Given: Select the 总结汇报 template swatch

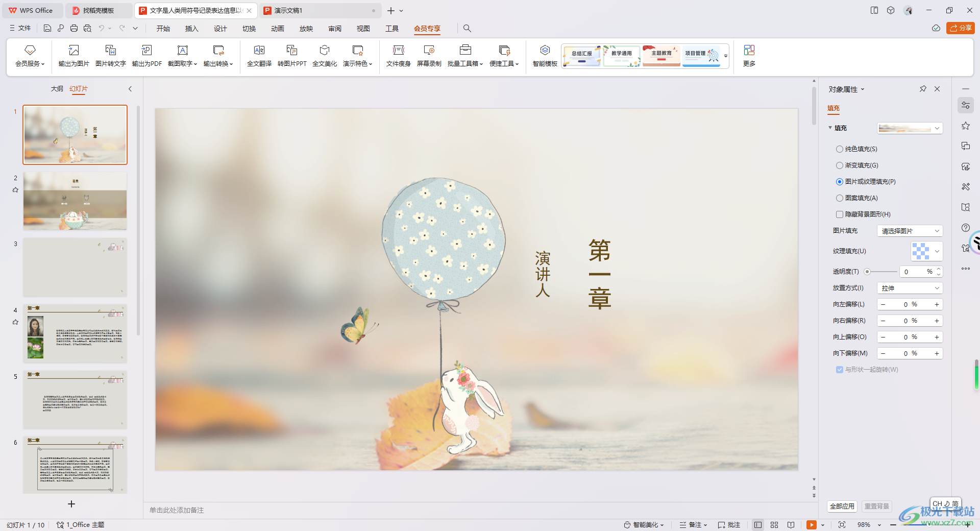Looking at the screenshot, I should 582,56.
